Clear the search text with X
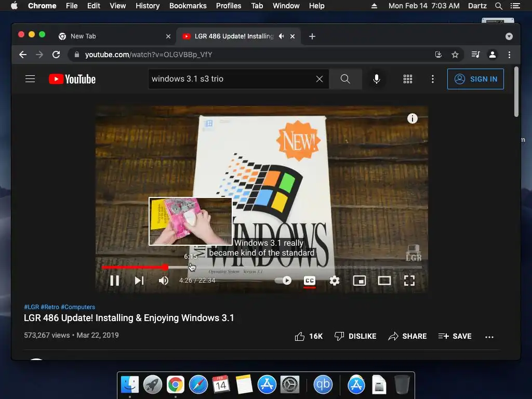This screenshot has width=532, height=399. [x=320, y=79]
